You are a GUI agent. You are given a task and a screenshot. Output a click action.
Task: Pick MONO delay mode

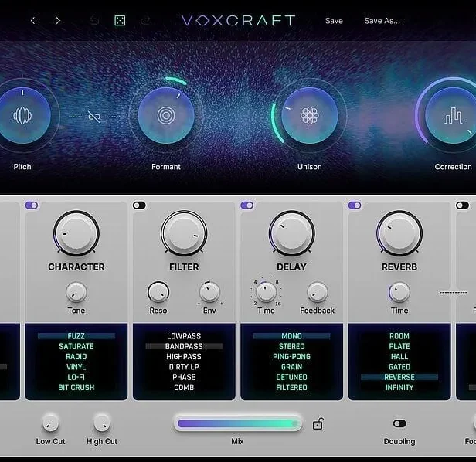point(292,336)
